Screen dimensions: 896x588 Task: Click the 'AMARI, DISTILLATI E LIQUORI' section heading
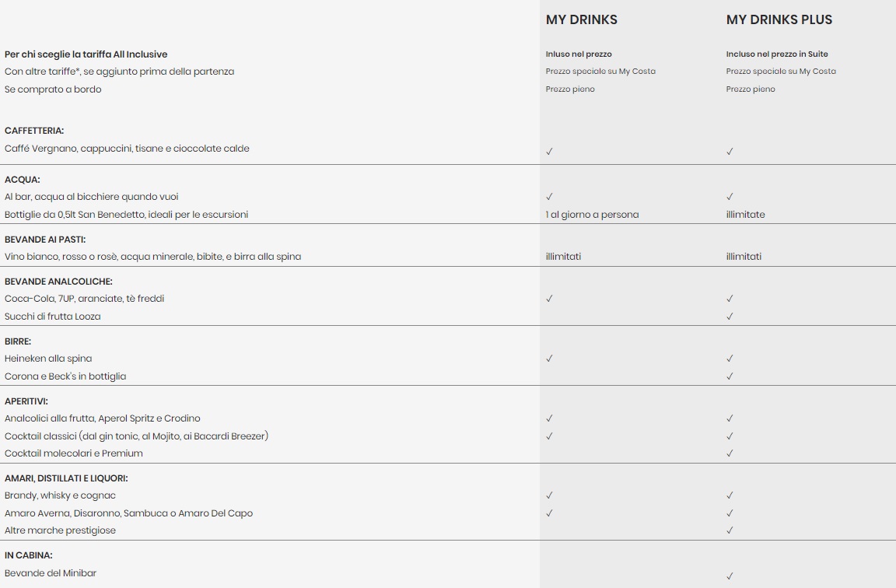pos(66,478)
